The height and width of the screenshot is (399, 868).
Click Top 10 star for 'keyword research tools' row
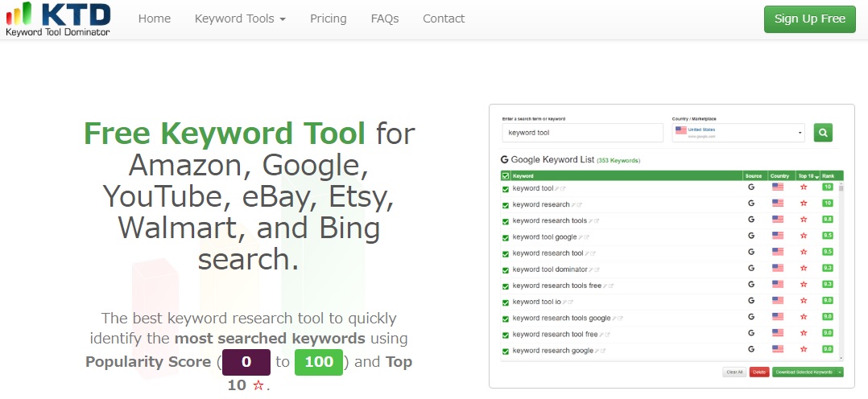(804, 219)
